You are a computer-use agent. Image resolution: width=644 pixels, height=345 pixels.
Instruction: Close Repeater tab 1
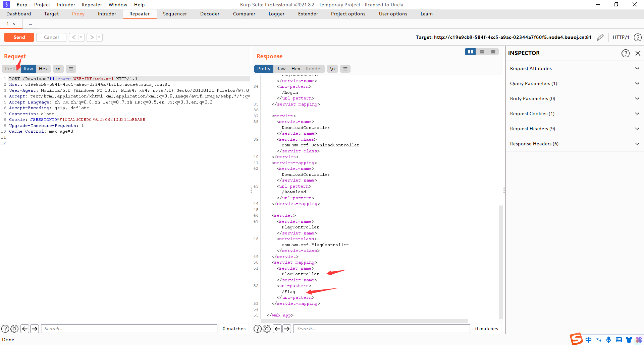(x=14, y=24)
